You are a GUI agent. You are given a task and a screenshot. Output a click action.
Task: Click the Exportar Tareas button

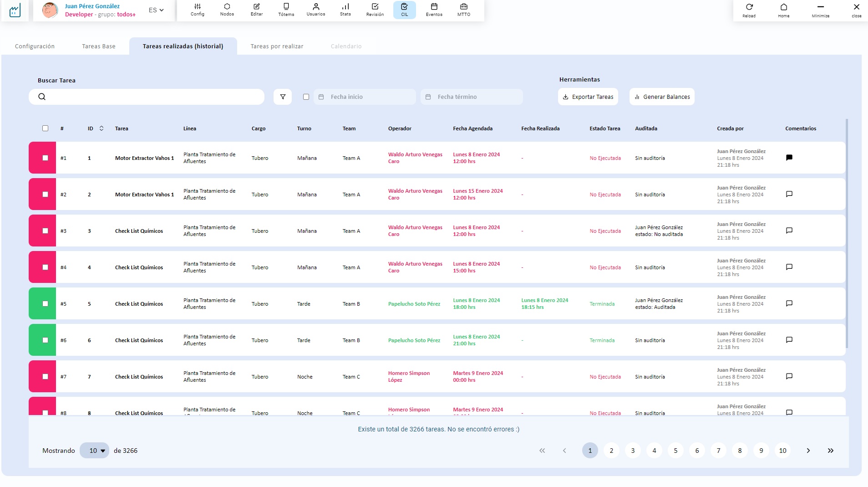click(x=588, y=97)
